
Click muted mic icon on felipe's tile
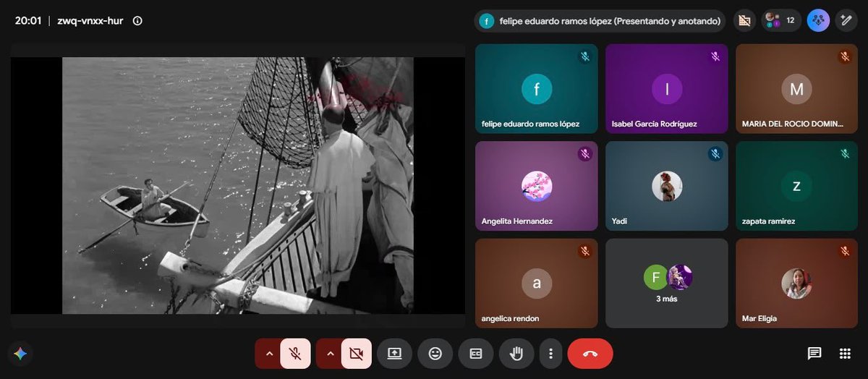click(x=585, y=56)
